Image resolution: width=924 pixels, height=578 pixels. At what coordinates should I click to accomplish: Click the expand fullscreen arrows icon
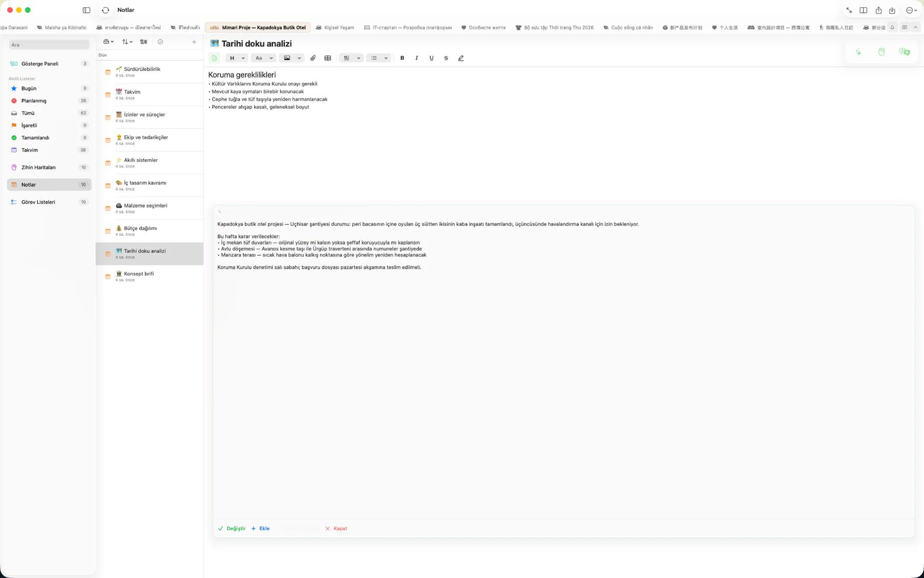click(x=849, y=10)
